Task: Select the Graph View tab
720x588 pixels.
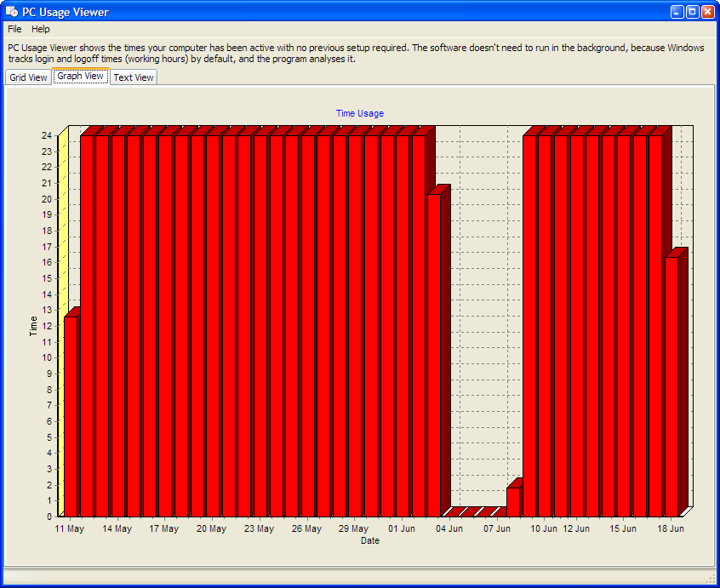Action: point(80,76)
